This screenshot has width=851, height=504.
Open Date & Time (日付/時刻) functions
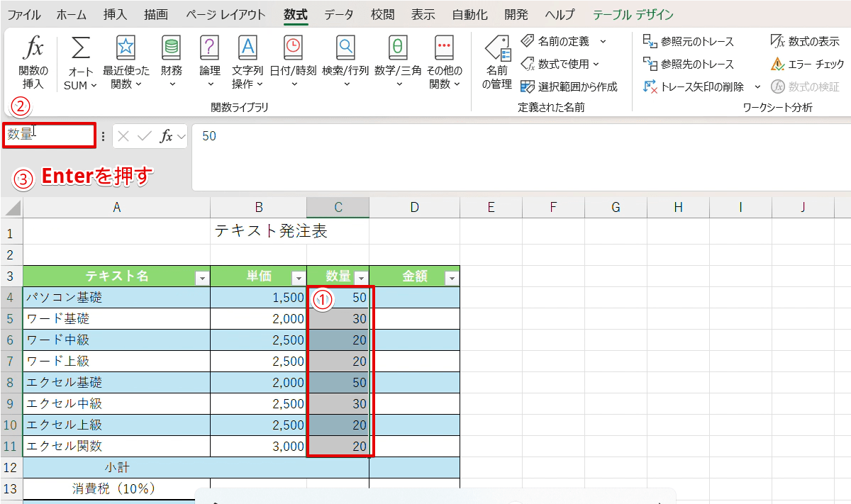(293, 62)
